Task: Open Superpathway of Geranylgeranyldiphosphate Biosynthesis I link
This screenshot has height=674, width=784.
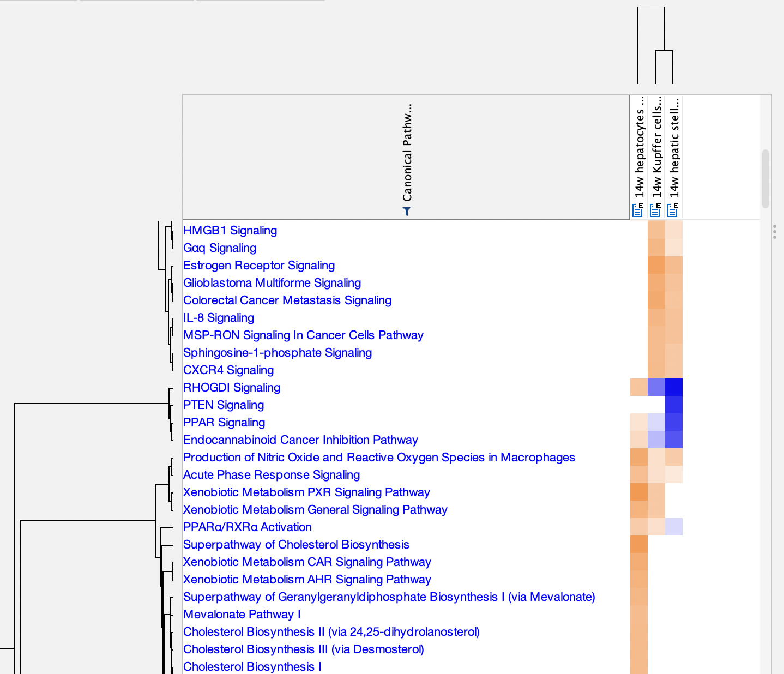Action: pos(389,597)
